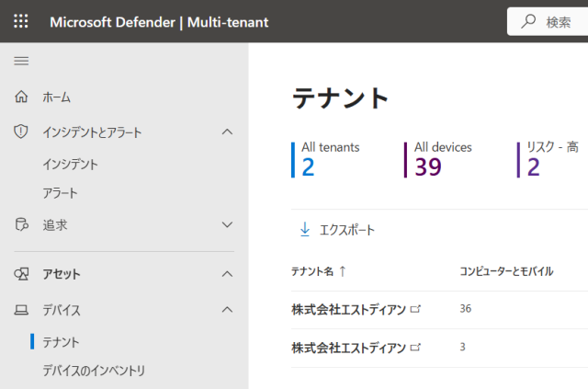Open the first 株式会社エストディアン tenant link
588x389 pixels.
(349, 309)
